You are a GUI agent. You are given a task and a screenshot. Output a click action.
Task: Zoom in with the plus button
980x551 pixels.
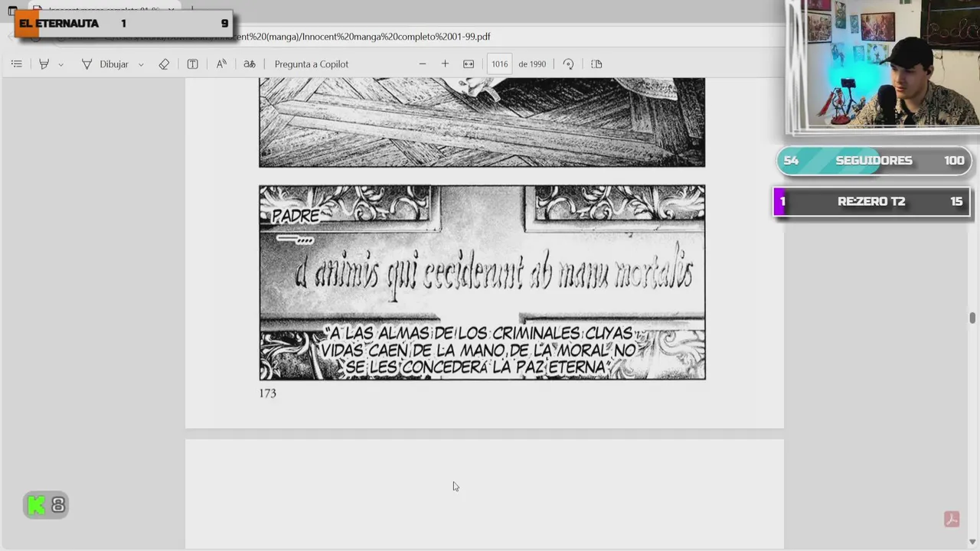click(445, 64)
